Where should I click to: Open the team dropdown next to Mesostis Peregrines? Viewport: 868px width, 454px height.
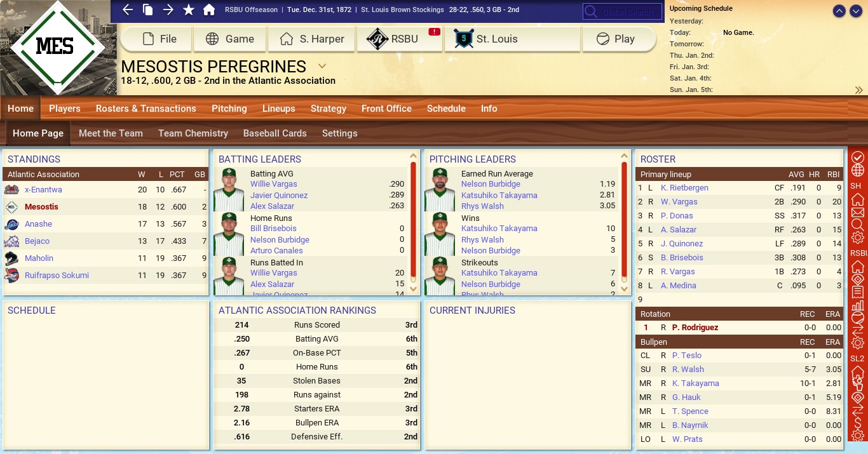click(x=322, y=66)
